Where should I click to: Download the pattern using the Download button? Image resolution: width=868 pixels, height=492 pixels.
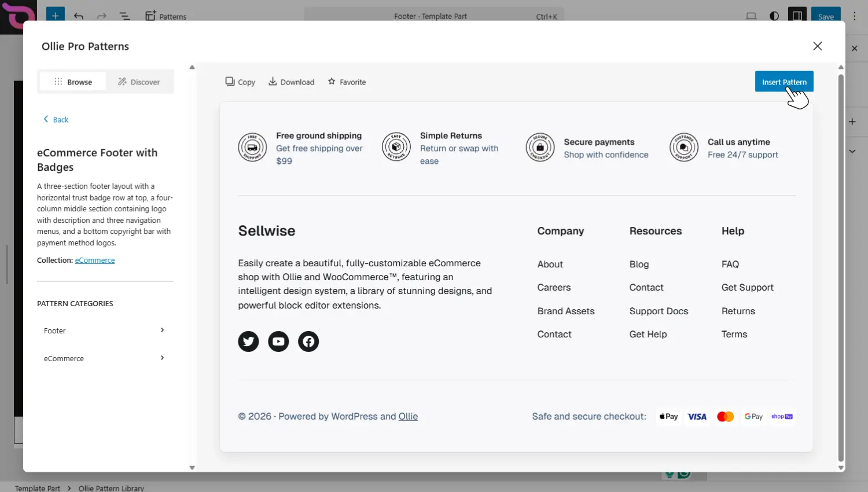click(x=291, y=82)
